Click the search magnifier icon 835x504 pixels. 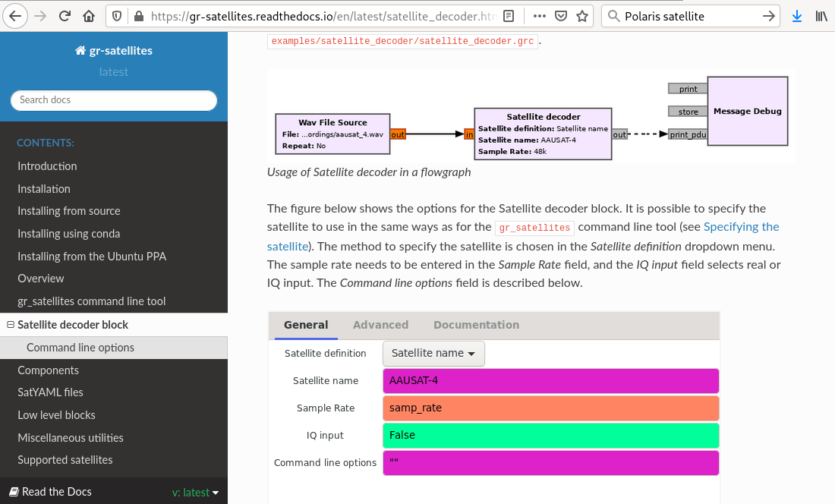pyautogui.click(x=613, y=17)
